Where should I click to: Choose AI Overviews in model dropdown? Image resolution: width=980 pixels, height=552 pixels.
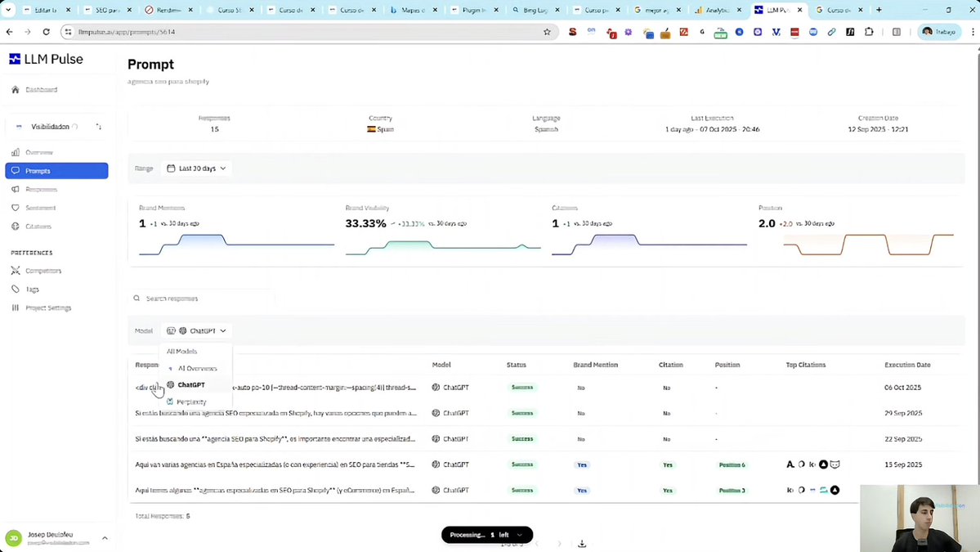(196, 368)
